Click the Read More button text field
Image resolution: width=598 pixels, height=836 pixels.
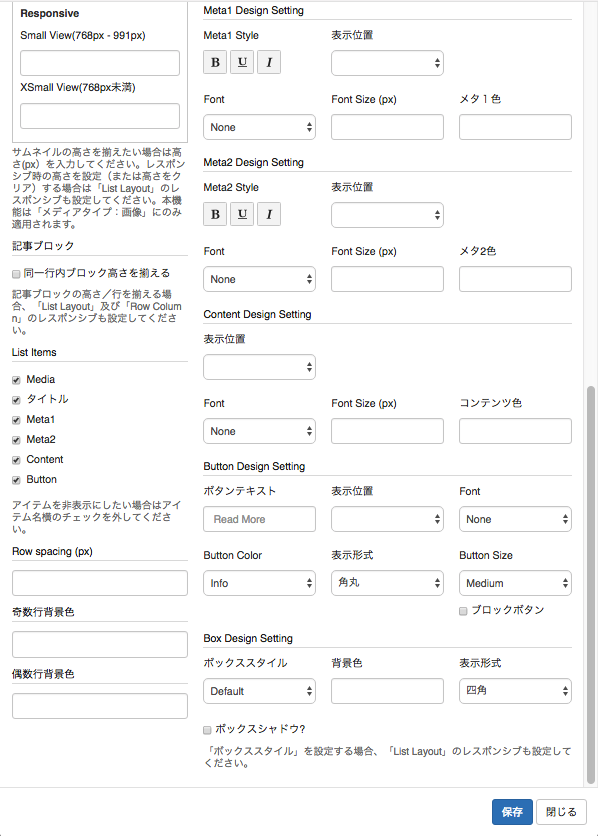click(x=260, y=519)
